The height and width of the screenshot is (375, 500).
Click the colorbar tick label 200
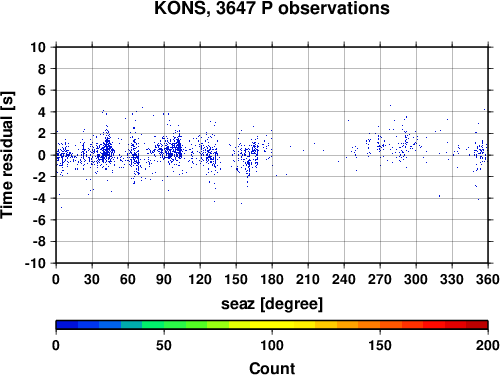[x=488, y=346]
